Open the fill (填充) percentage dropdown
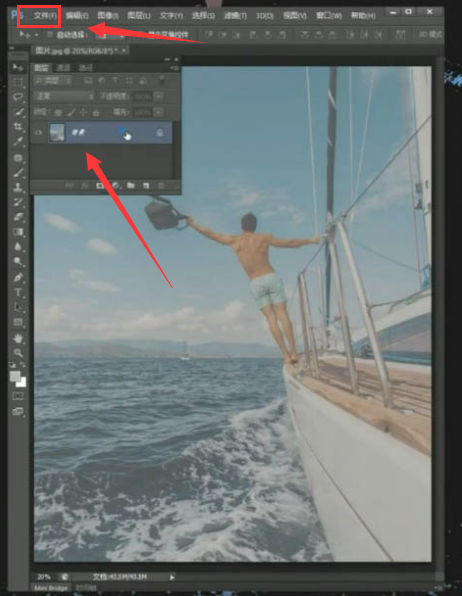 [x=159, y=113]
